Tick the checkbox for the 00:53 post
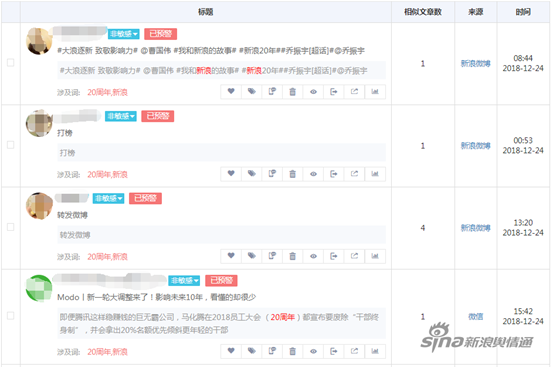 (x=11, y=145)
